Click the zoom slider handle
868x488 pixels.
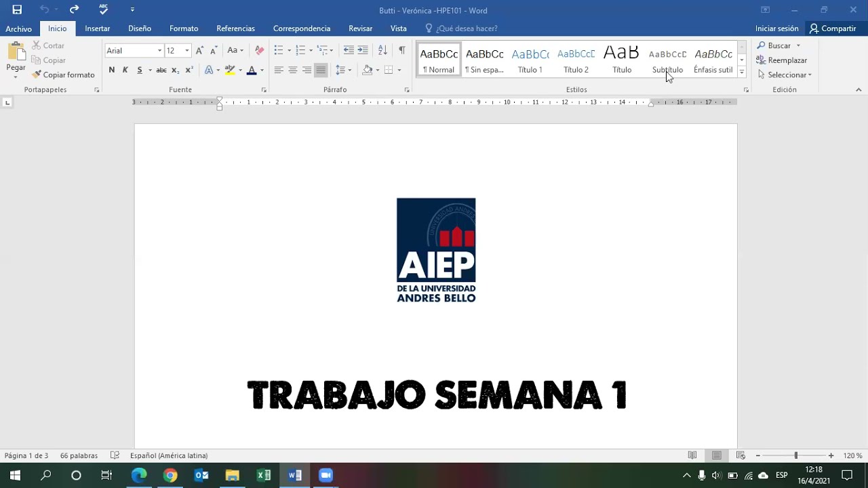pyautogui.click(x=795, y=455)
